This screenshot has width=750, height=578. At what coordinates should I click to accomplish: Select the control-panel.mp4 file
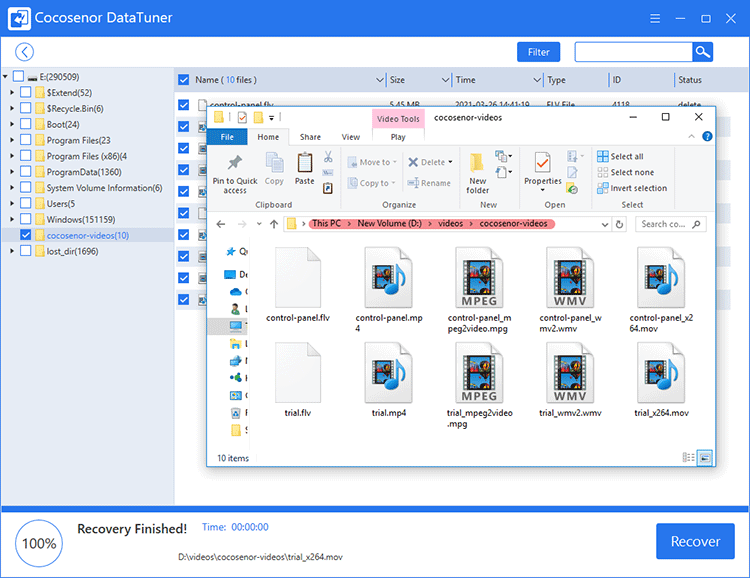(x=388, y=290)
